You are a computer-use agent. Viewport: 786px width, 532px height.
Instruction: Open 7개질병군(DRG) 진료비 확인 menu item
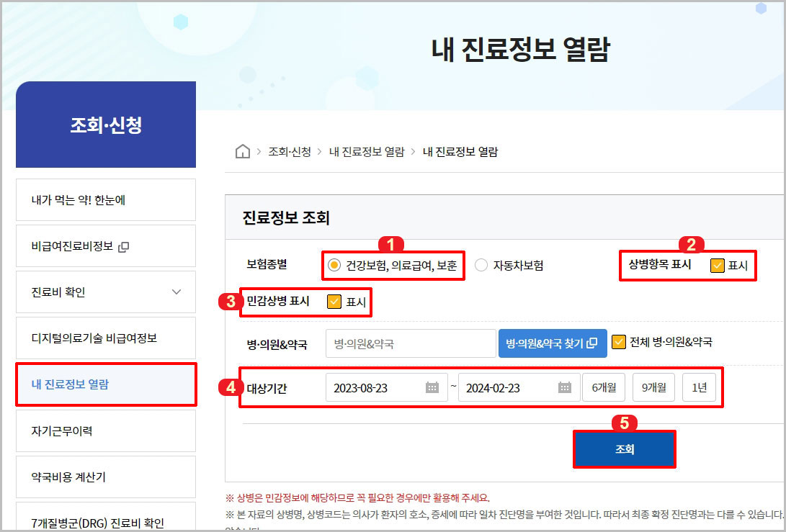[x=106, y=521]
